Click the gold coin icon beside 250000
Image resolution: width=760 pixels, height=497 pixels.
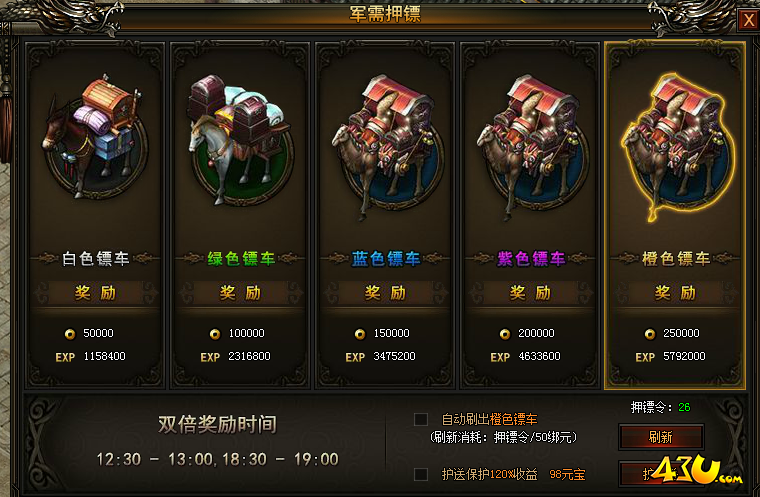pos(650,334)
